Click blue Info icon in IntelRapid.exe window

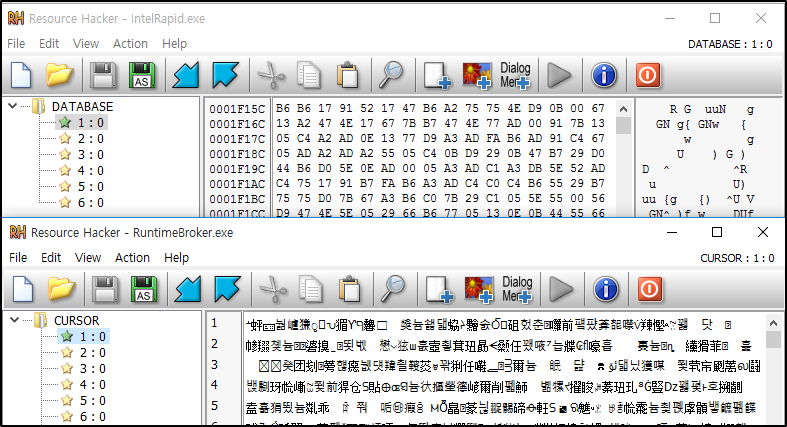click(604, 75)
